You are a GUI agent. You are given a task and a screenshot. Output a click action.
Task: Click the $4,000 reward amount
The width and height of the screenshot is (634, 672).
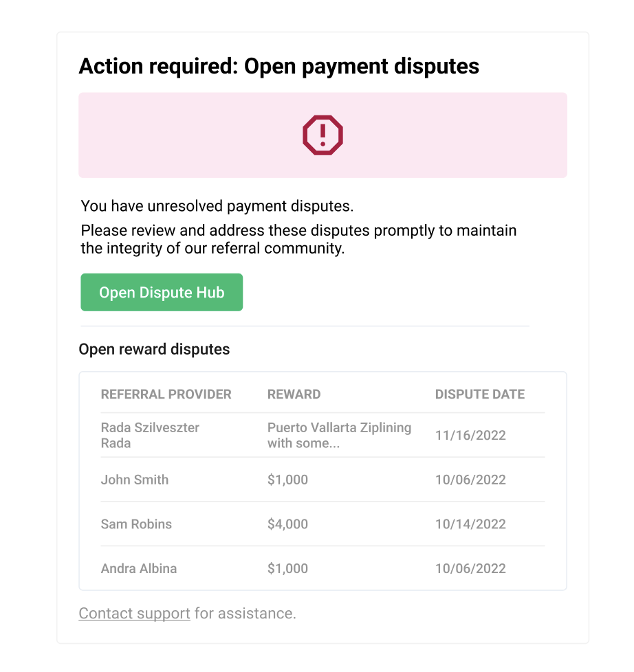point(288,524)
